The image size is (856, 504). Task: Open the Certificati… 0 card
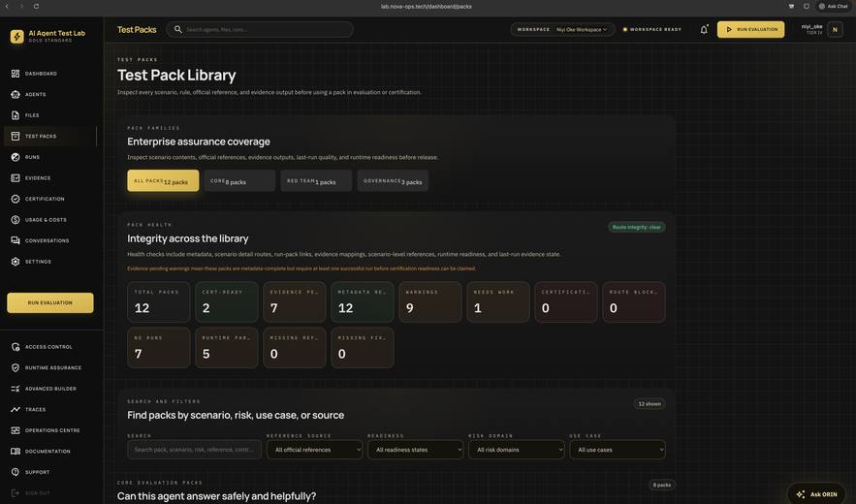pyautogui.click(x=565, y=302)
